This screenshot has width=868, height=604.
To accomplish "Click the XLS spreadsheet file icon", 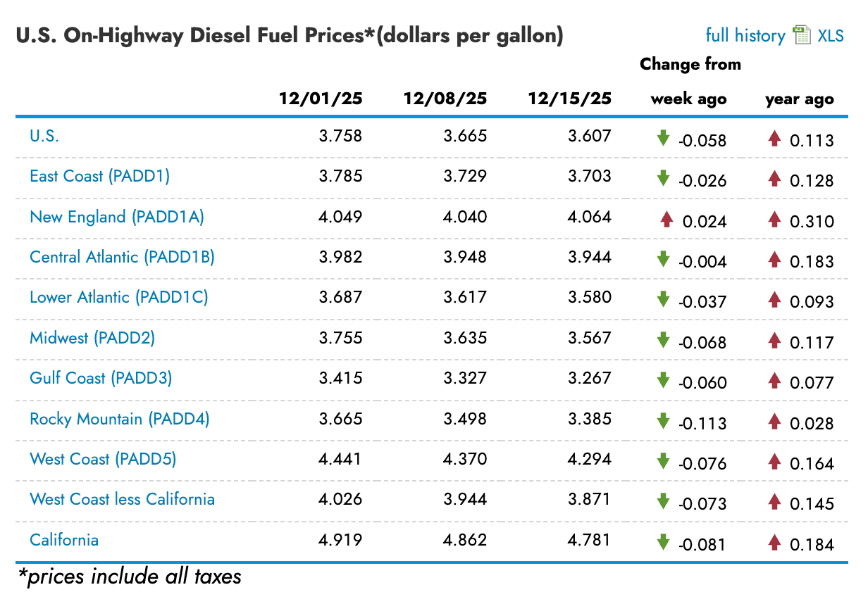I will coord(802,35).
